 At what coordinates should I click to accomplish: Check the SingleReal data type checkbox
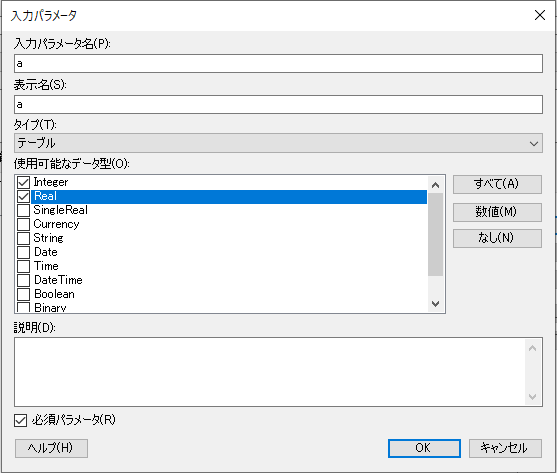point(23,210)
